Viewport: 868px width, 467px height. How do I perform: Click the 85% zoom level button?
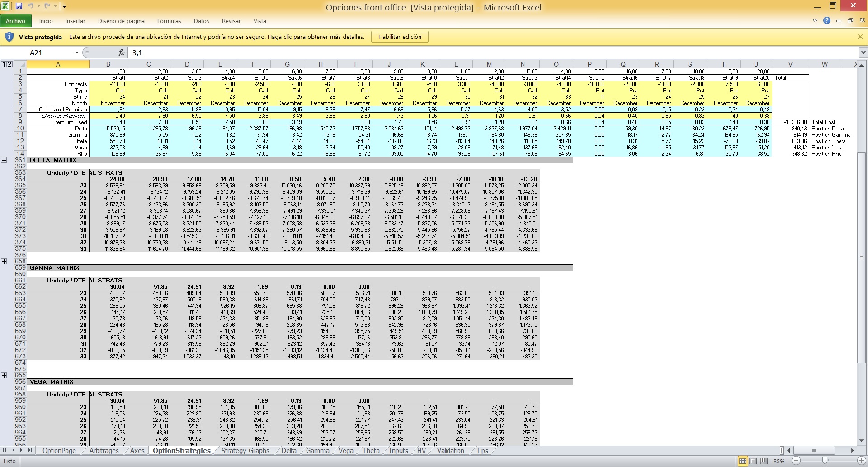pos(779,461)
